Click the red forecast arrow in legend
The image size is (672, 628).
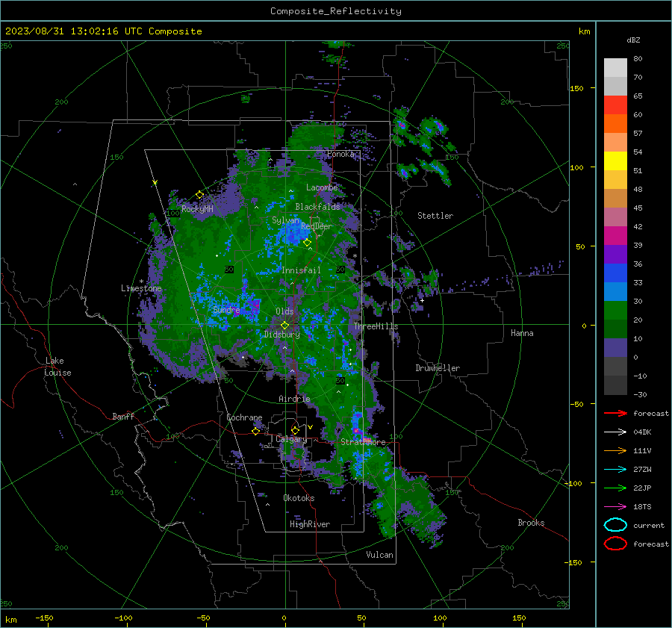coord(615,413)
